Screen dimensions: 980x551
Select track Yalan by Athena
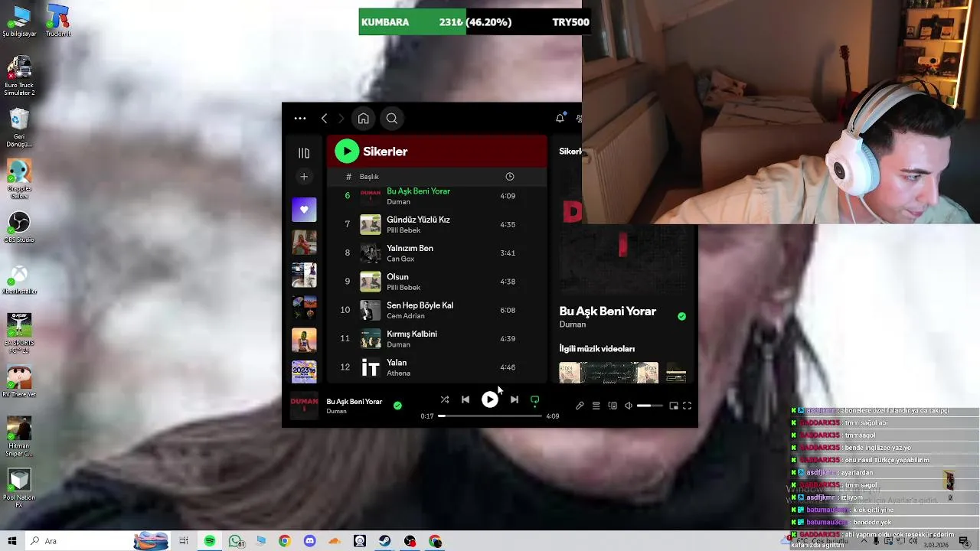436,367
